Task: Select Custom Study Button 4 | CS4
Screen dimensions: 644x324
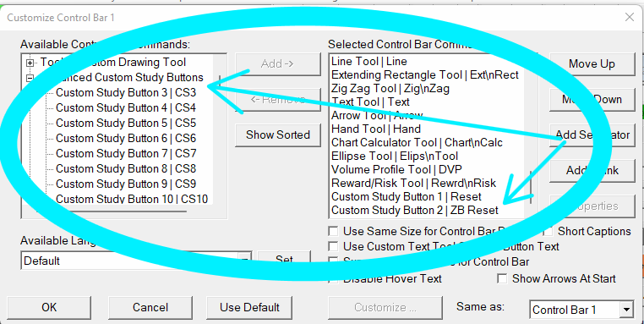Action: coord(126,108)
